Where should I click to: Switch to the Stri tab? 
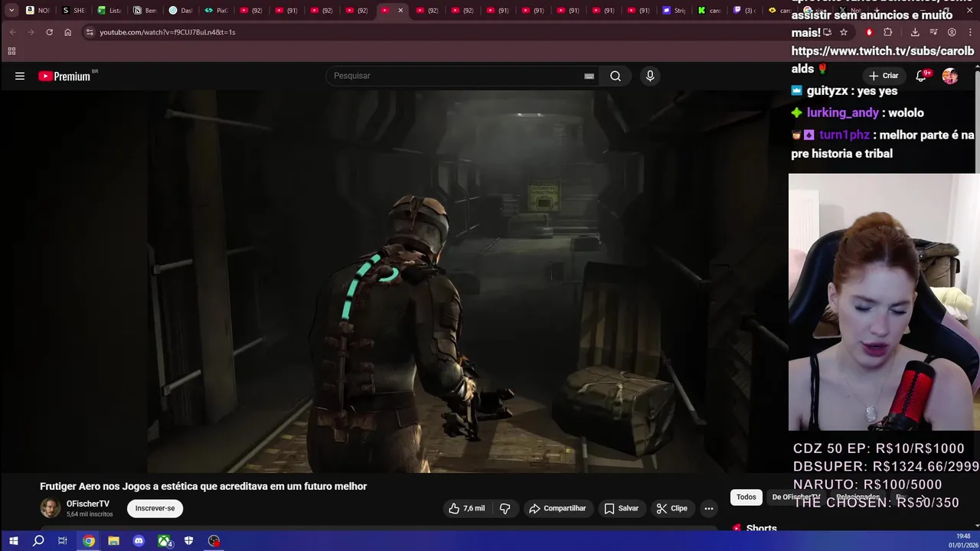click(x=675, y=11)
